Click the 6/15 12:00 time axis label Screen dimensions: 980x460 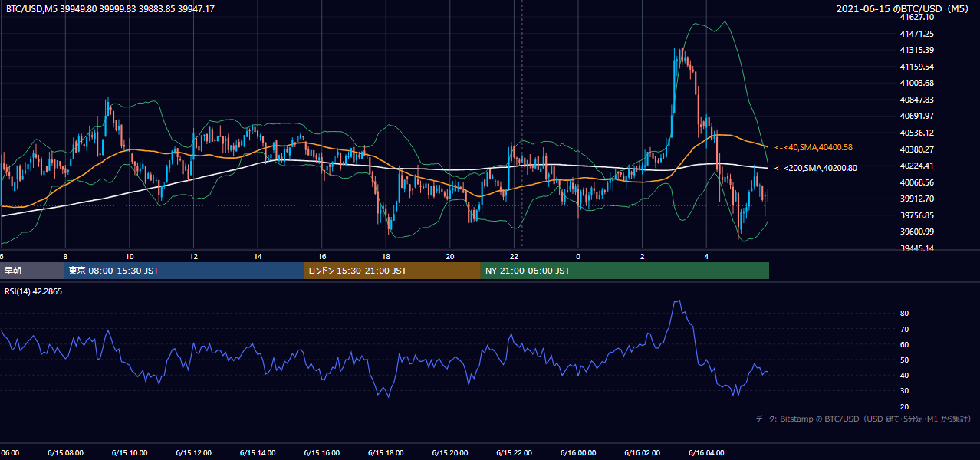pyautogui.click(x=193, y=452)
